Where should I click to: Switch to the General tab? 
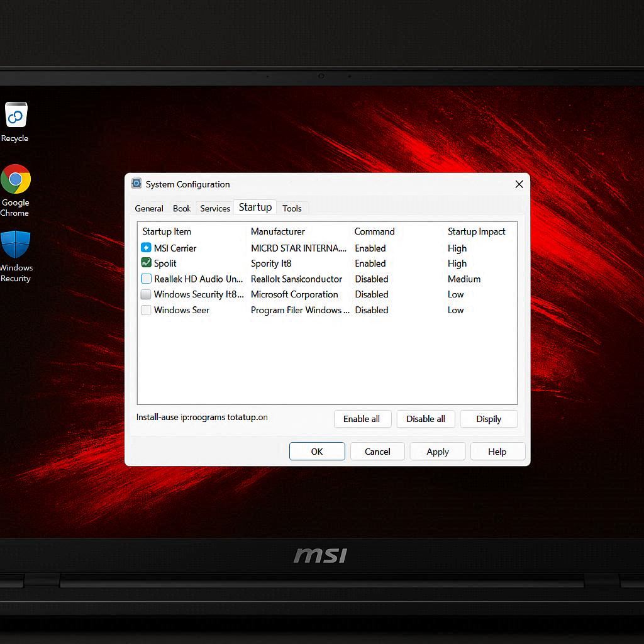149,208
